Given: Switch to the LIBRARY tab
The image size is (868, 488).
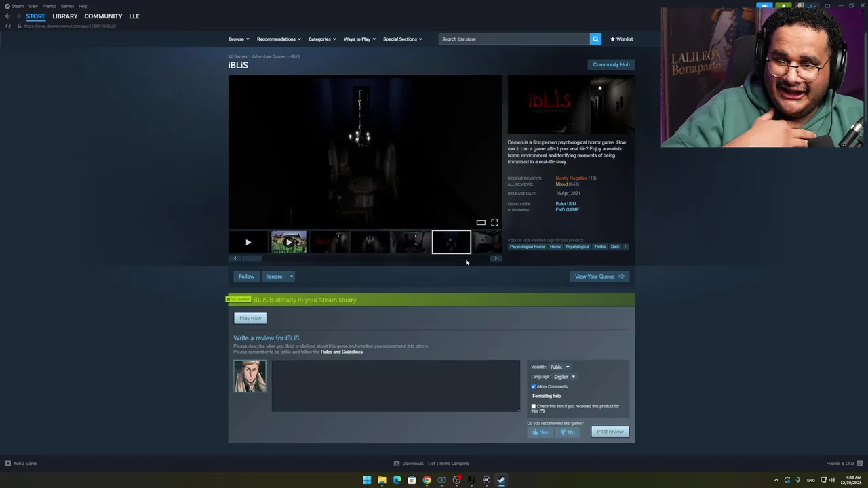Looking at the screenshot, I should click(65, 16).
